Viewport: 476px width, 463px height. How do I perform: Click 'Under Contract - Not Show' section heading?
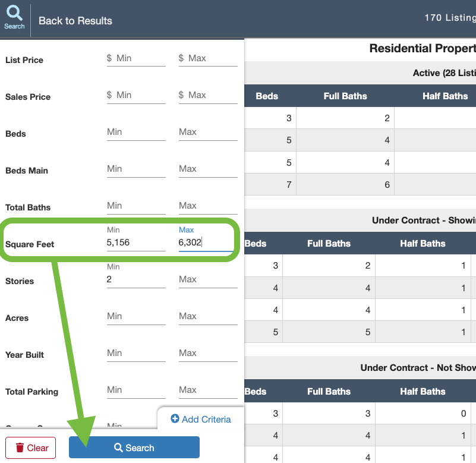point(418,368)
